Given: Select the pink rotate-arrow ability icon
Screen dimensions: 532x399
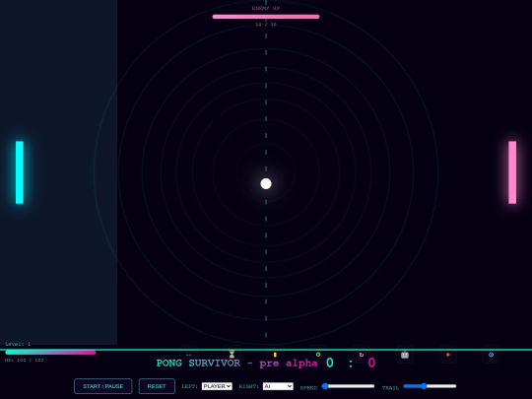Looking at the screenshot, I should pos(362,355).
